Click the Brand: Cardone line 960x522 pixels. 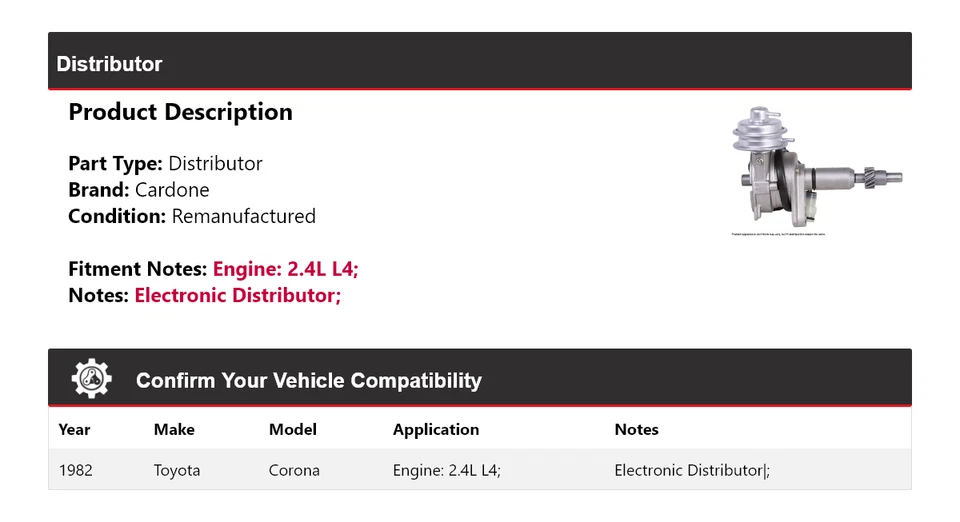(x=138, y=190)
